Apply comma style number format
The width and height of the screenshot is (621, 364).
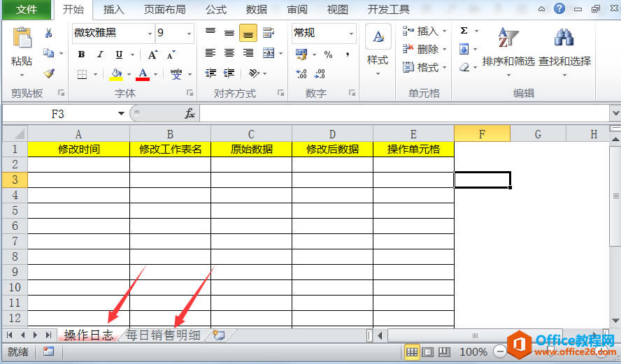point(348,54)
